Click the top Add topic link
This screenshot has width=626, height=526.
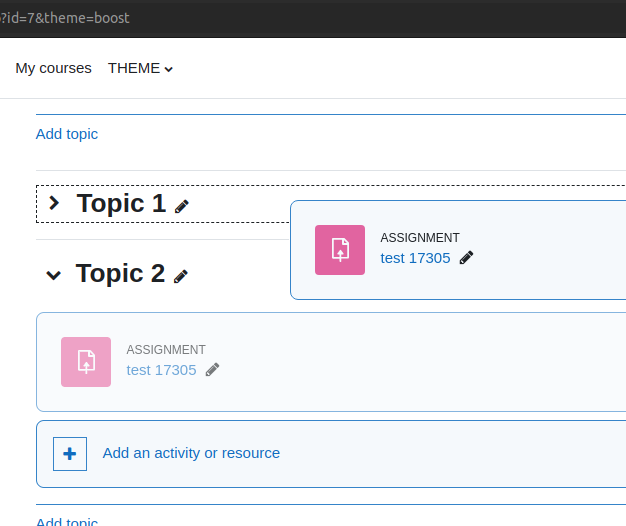click(67, 134)
